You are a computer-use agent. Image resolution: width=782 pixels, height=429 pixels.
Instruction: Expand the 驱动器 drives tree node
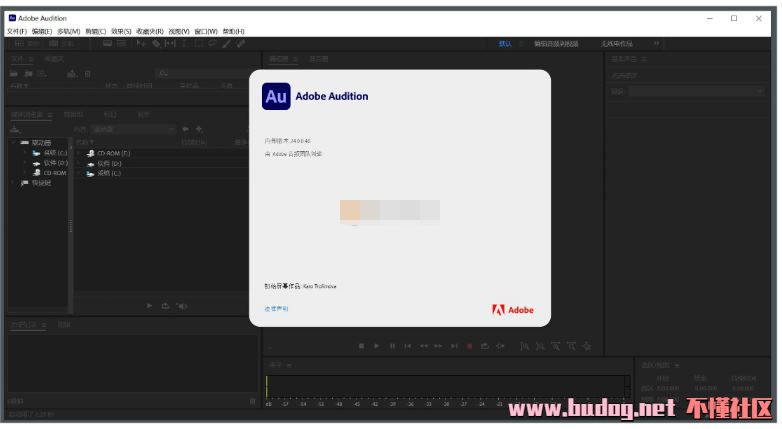point(14,143)
